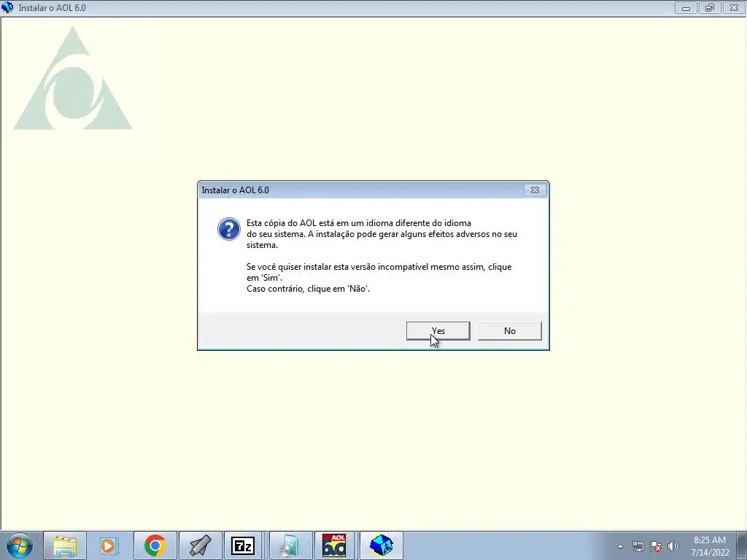Close the main Instalar o AOL window

[x=734, y=7]
